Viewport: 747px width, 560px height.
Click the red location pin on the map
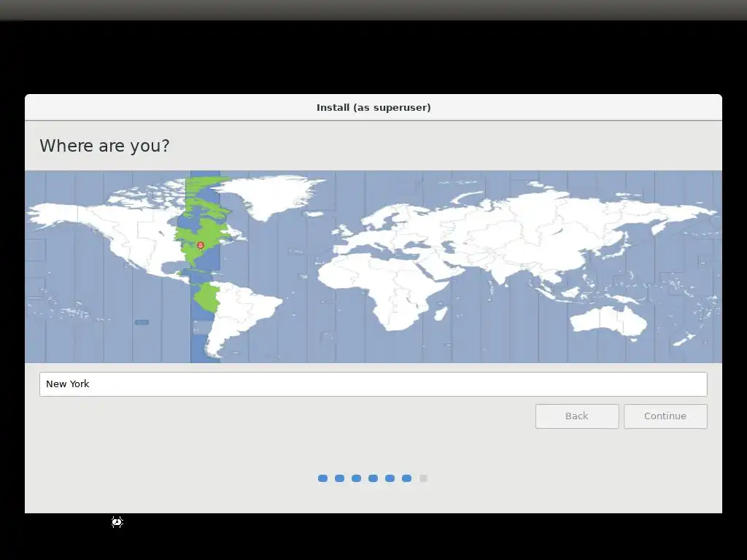point(201,246)
